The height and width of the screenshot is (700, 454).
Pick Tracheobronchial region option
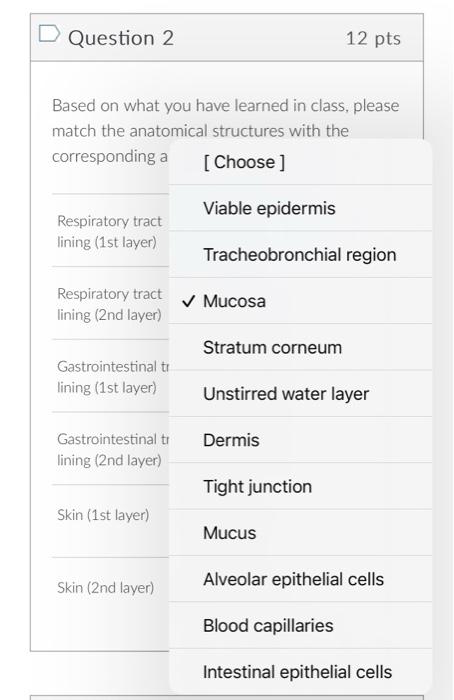pos(300,255)
